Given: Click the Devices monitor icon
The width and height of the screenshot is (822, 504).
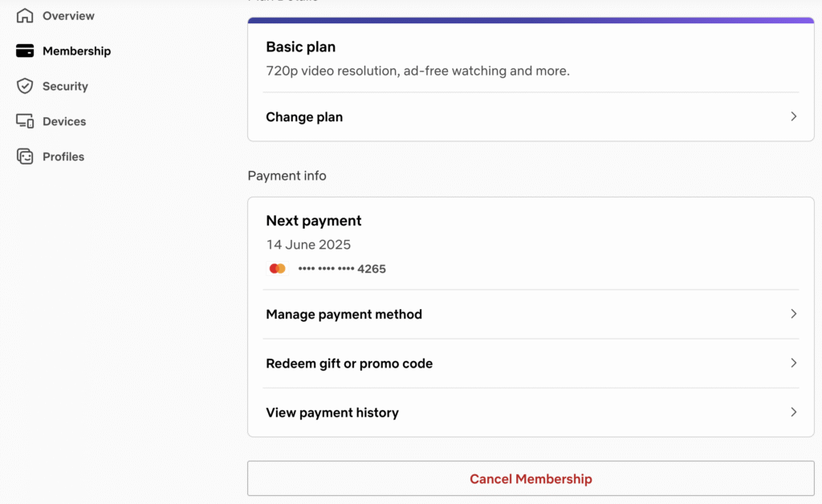Looking at the screenshot, I should [x=25, y=121].
